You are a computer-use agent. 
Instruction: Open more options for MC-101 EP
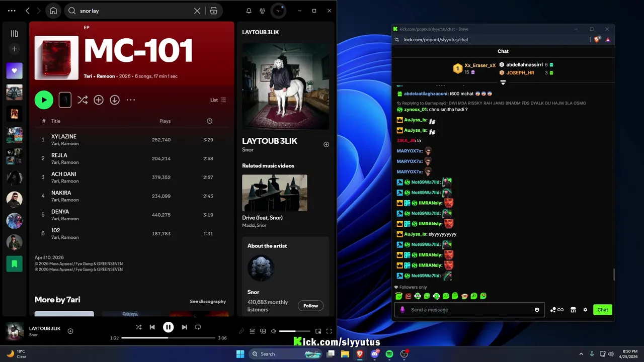pyautogui.click(x=131, y=100)
